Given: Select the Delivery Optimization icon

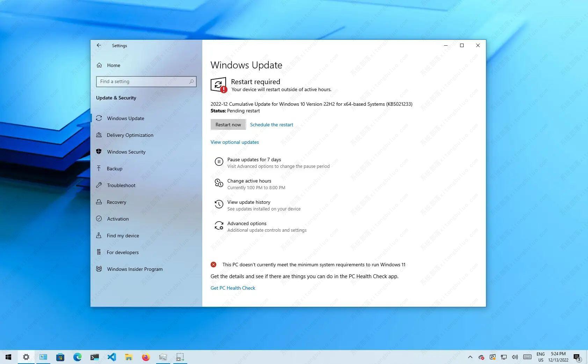Looking at the screenshot, I should coord(99,135).
